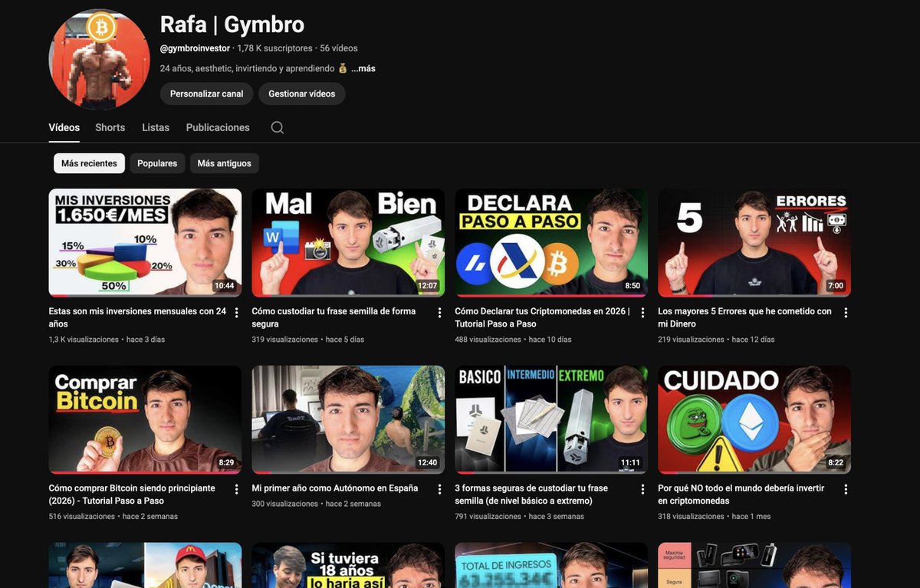The height and width of the screenshot is (588, 920).
Task: Select the 'Más antiguos' sort chip
Action: pos(224,163)
